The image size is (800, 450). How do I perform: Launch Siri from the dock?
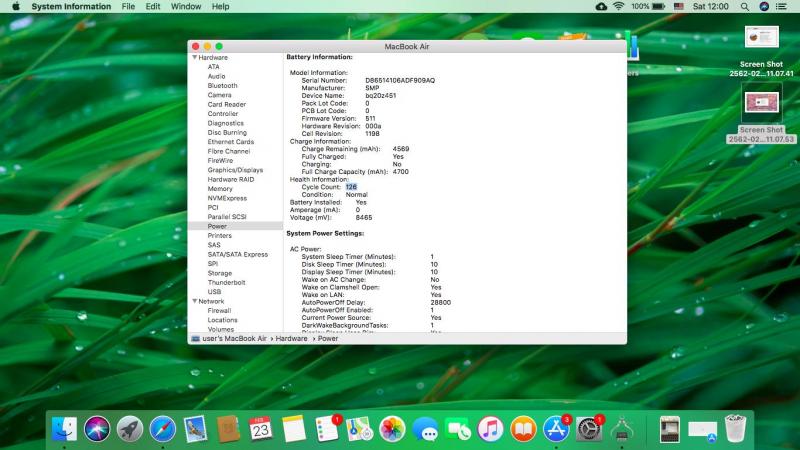click(97, 429)
